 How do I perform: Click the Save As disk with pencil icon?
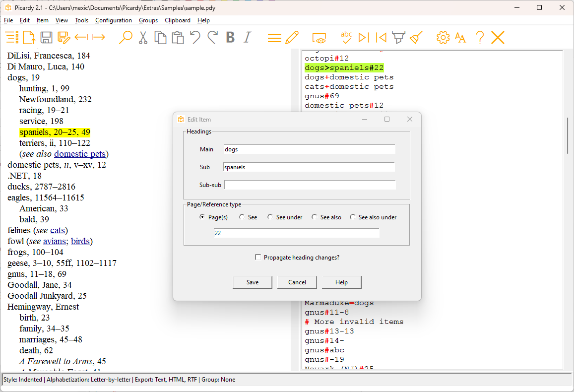pyautogui.click(x=64, y=37)
